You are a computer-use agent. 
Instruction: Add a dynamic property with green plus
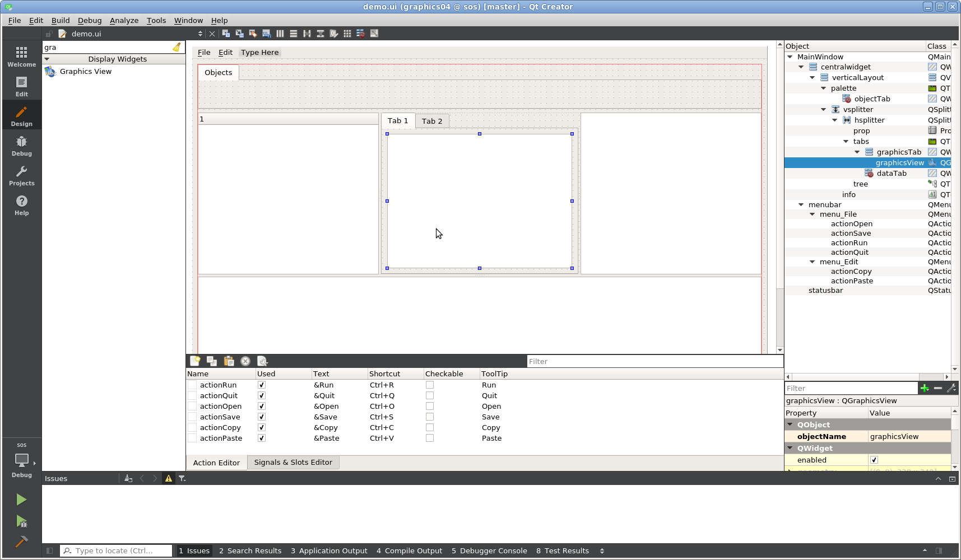tap(925, 388)
